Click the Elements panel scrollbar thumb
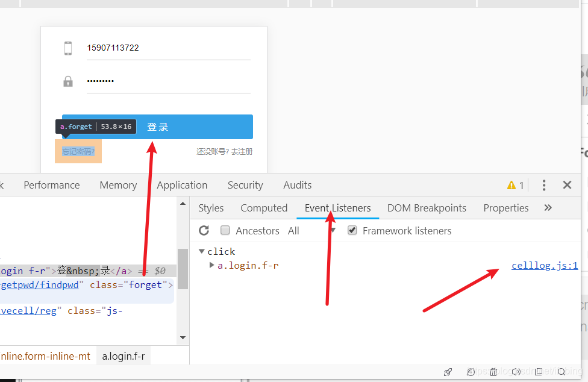 [x=183, y=269]
